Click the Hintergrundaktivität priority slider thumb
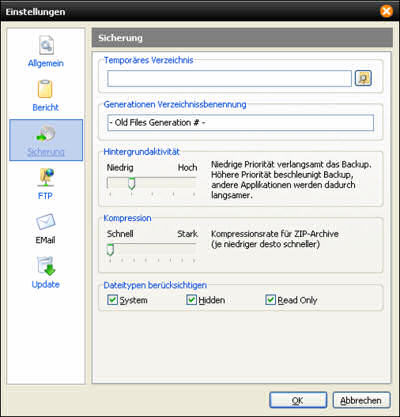This screenshot has height=417, width=400. click(x=132, y=184)
